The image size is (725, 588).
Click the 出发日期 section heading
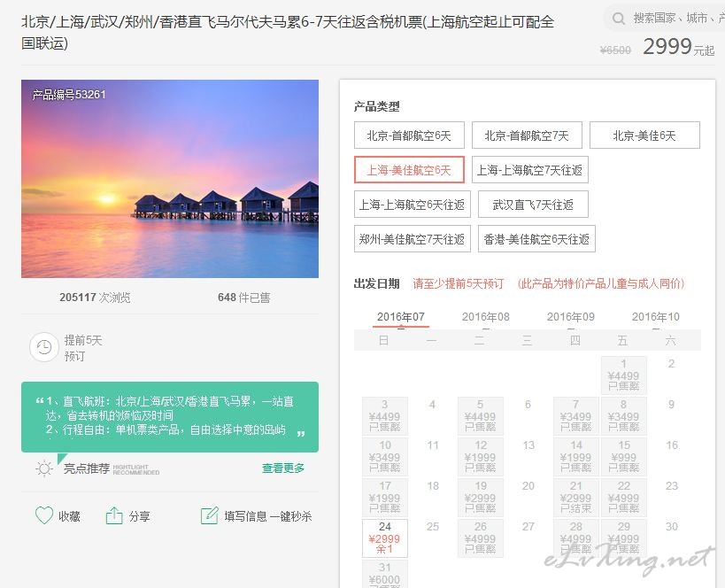point(376,283)
